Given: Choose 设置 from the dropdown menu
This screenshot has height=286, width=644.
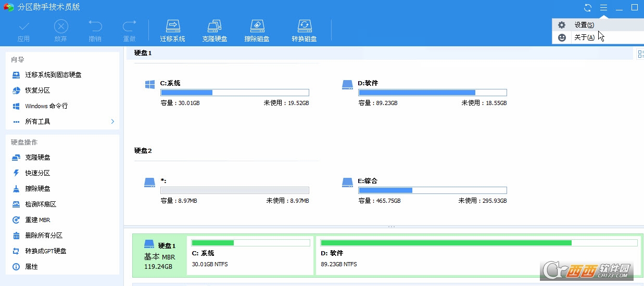Looking at the screenshot, I should click(584, 25).
